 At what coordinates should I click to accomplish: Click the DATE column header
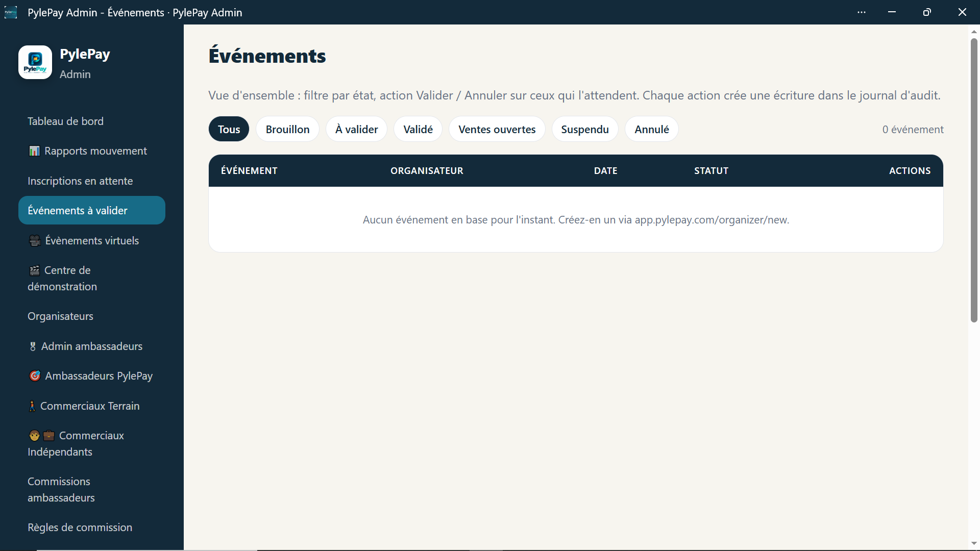(606, 171)
